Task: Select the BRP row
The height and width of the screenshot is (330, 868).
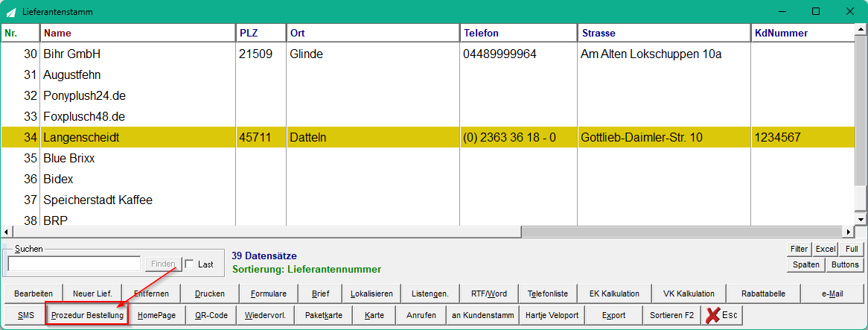Action: (428, 219)
